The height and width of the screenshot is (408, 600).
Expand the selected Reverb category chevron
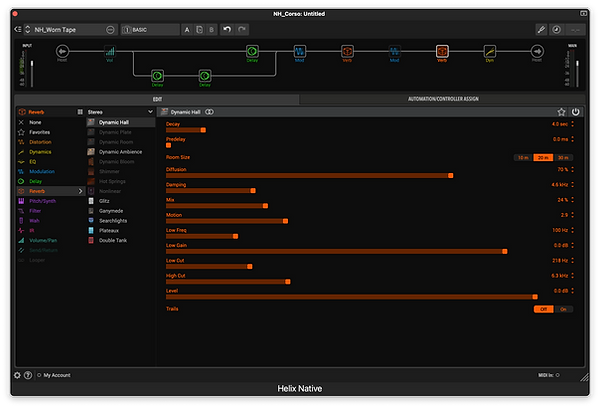click(80, 191)
